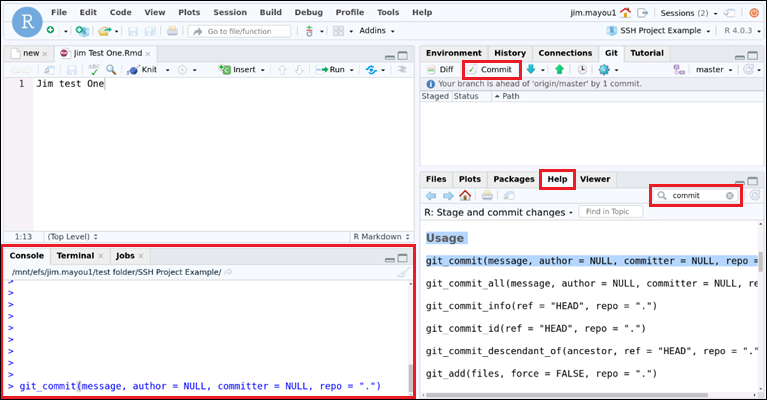Open the Session menu
The height and width of the screenshot is (400, 767).
point(229,12)
